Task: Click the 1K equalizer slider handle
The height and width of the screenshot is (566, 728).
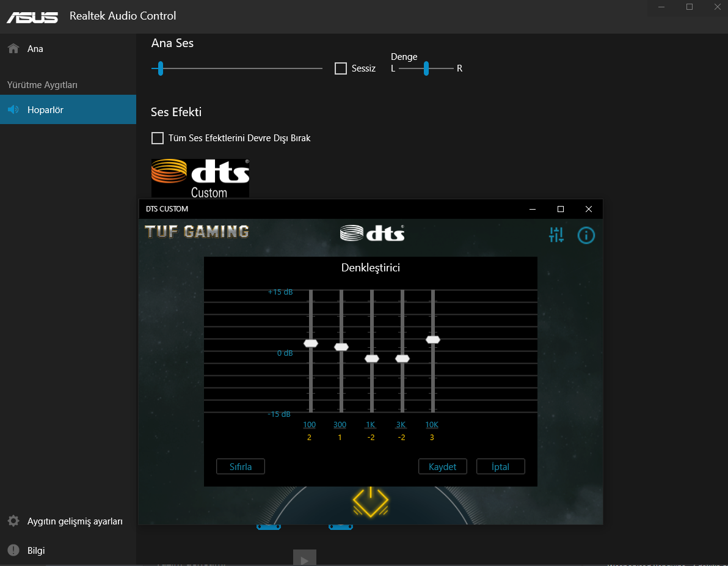Action: [372, 359]
